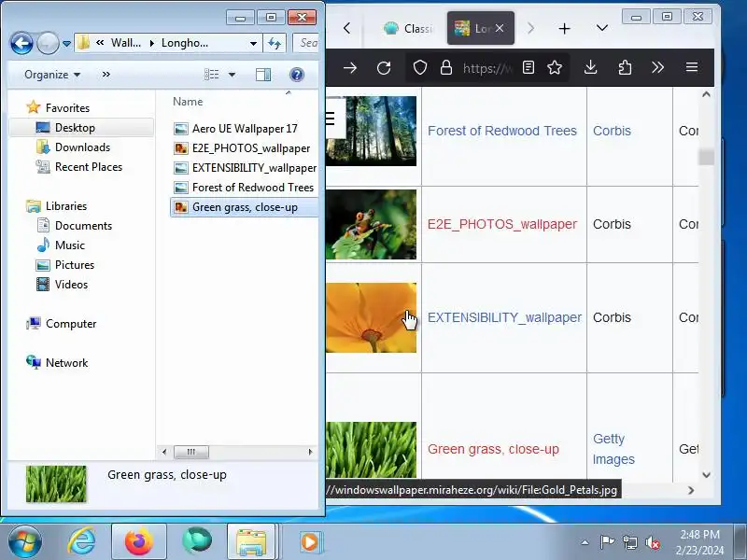
Task: Show more Explorer toolbar commands chevron
Action: coord(106,75)
